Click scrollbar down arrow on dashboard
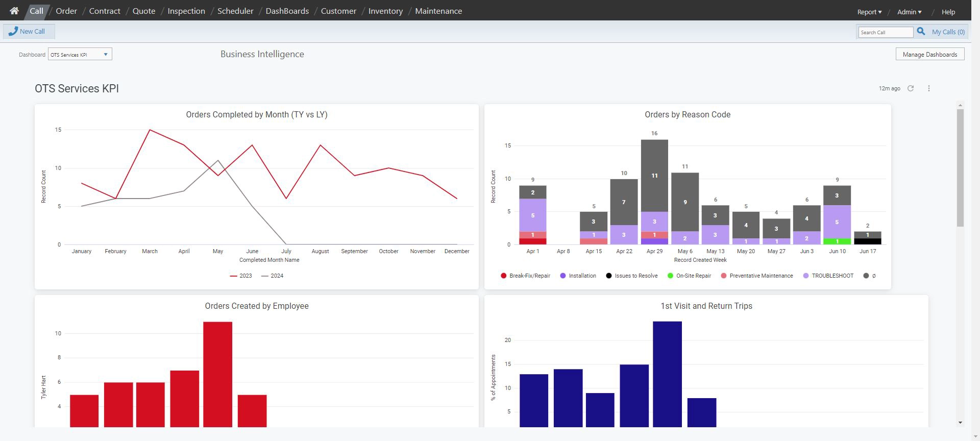The height and width of the screenshot is (441, 980). tap(960, 423)
